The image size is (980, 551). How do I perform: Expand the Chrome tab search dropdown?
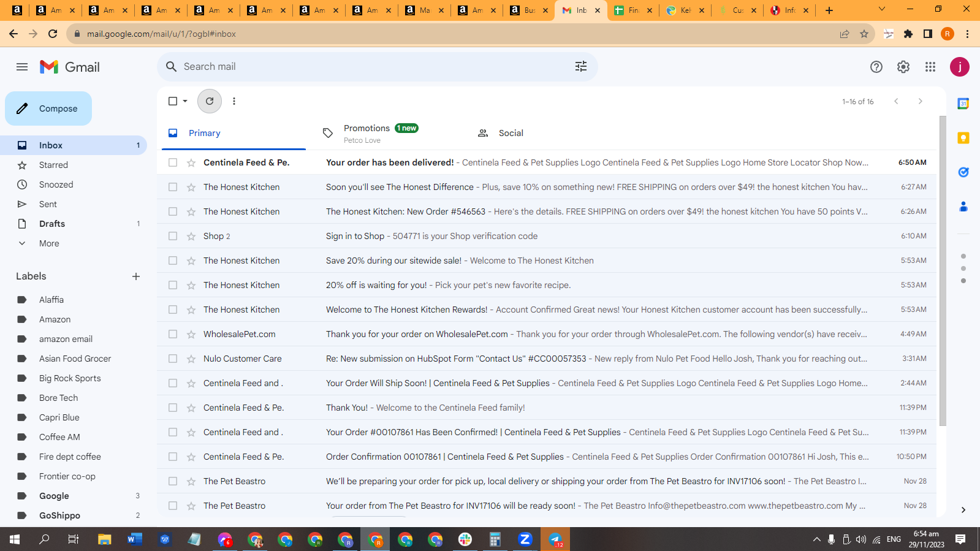click(x=882, y=10)
